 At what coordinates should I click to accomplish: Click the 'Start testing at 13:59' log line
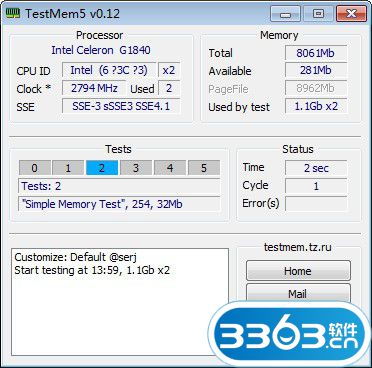pyautogui.click(x=92, y=270)
